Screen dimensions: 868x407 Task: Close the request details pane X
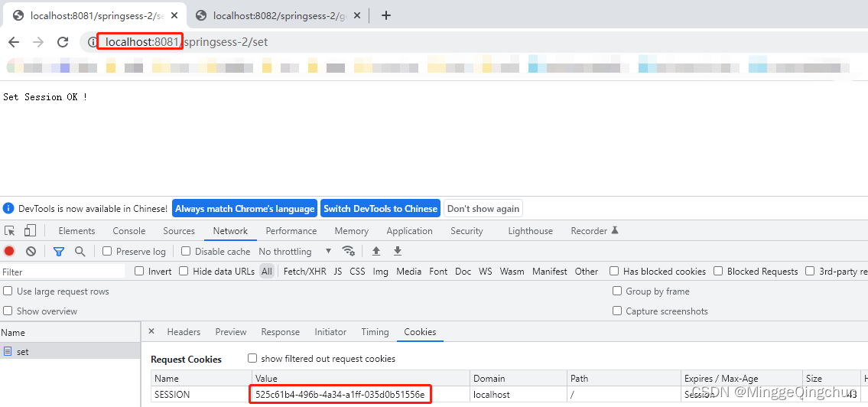[x=151, y=332]
